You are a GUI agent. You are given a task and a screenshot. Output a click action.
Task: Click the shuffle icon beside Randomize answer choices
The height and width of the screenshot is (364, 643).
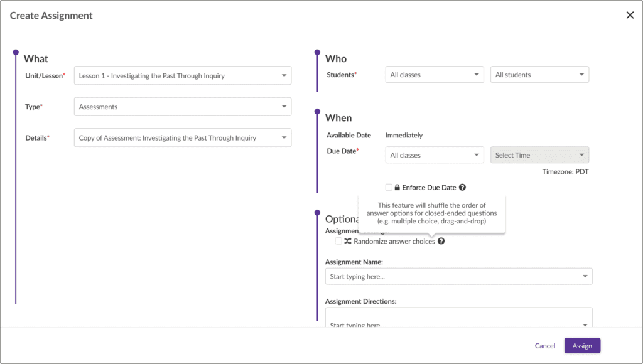tap(348, 241)
